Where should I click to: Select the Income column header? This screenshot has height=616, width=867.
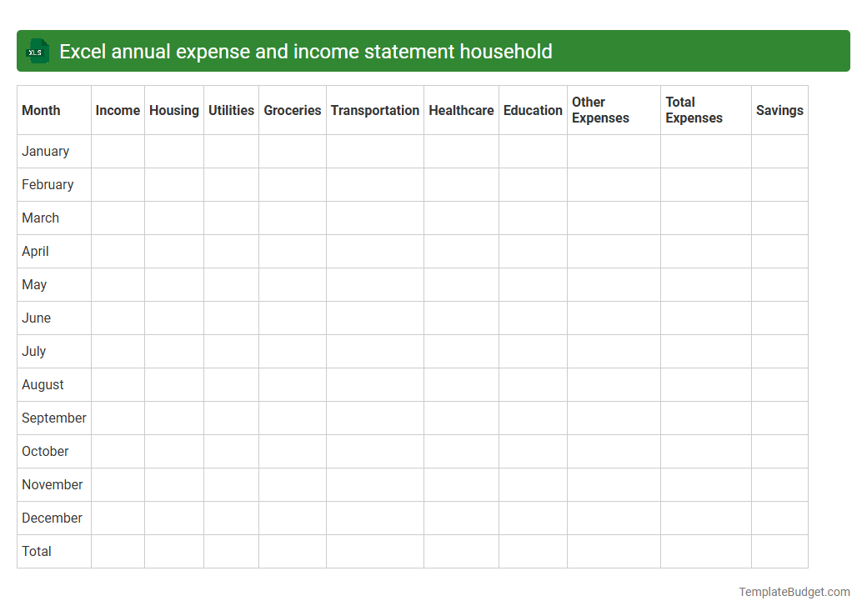pos(118,110)
